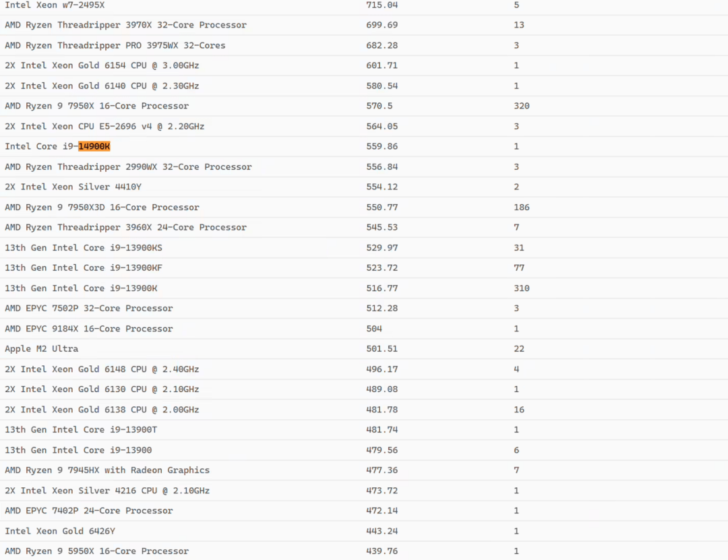Click 13th Gen Intel Core i9-13900T
This screenshot has height=560, width=728.
81,429
